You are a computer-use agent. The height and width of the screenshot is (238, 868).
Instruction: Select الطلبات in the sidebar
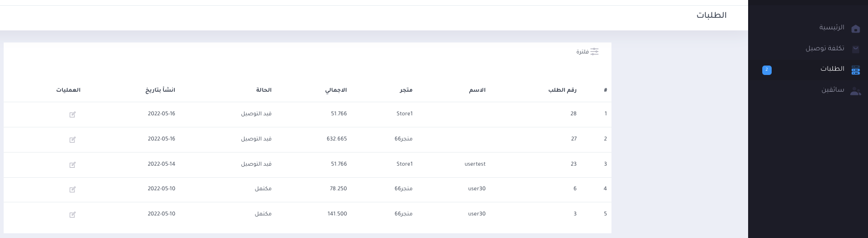(x=832, y=69)
